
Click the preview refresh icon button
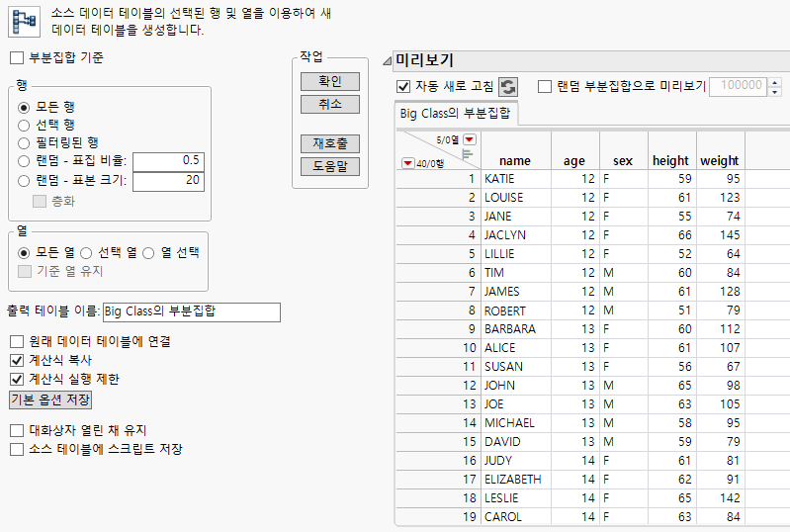pos(508,87)
